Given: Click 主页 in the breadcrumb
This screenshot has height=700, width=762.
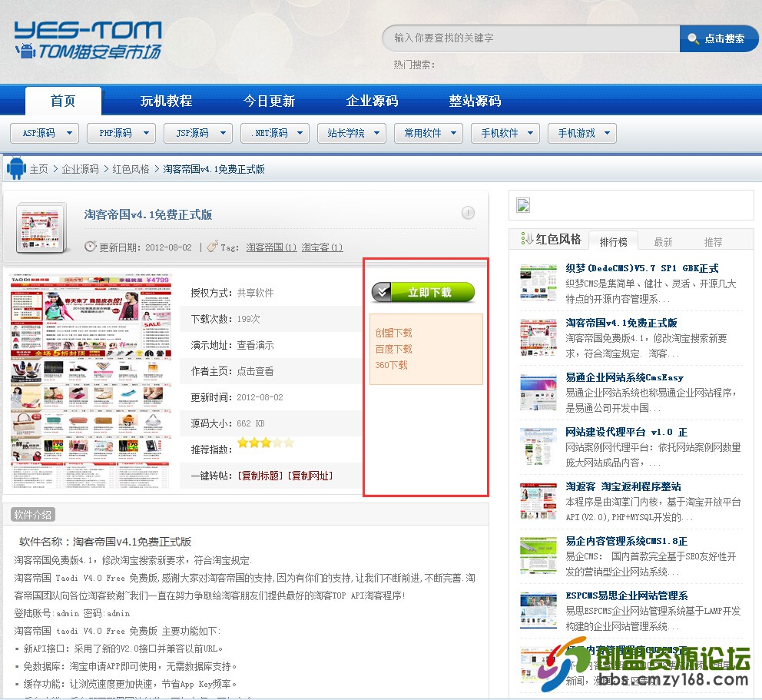Looking at the screenshot, I should 39,169.
